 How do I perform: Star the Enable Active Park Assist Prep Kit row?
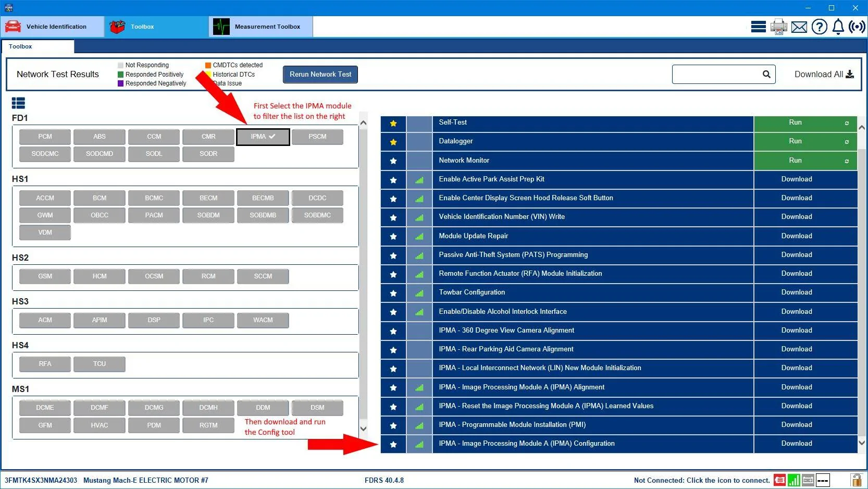tap(393, 180)
